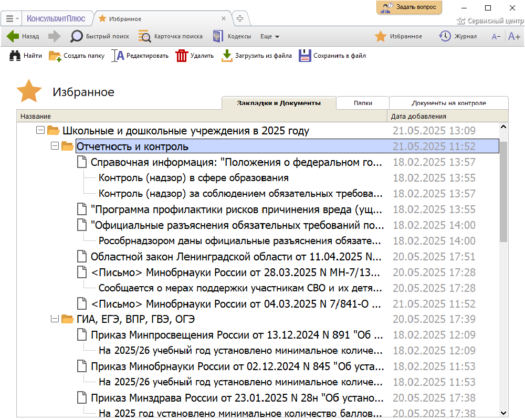
Task: Click the large Избранное star icon
Action: 29,91
